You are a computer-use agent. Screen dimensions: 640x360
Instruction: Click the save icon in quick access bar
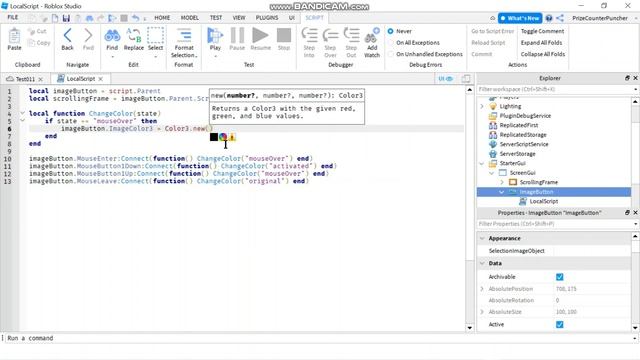coord(66,18)
